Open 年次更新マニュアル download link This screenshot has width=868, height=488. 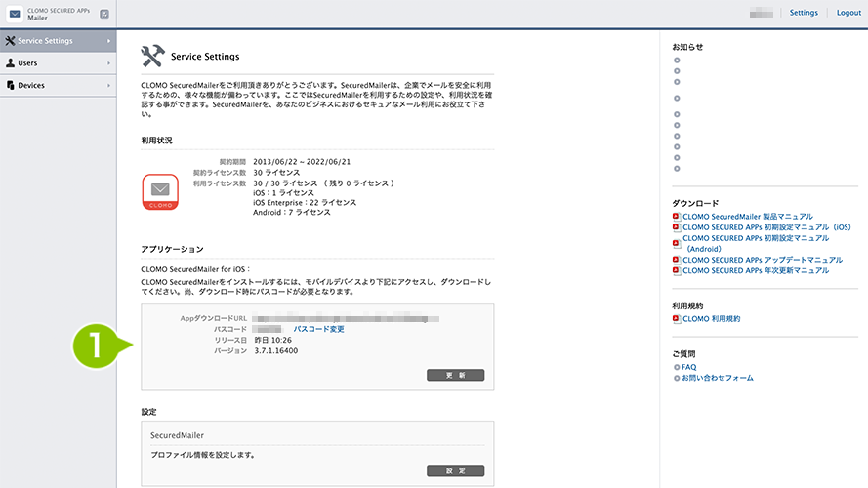click(x=756, y=270)
